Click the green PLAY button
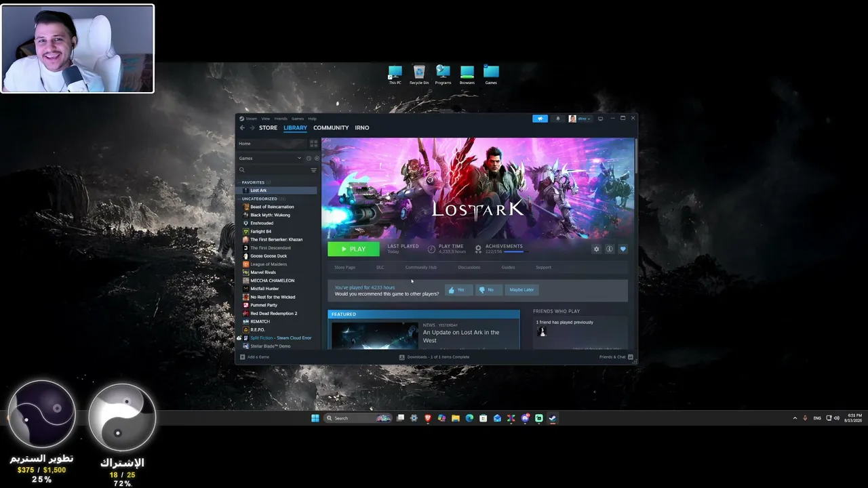The image size is (868, 488). pos(353,249)
